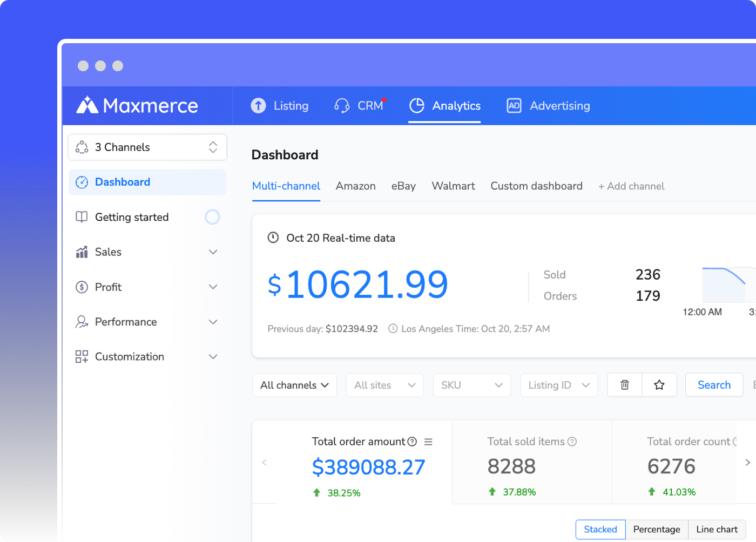Click the real-time sales mini chart

(726, 284)
